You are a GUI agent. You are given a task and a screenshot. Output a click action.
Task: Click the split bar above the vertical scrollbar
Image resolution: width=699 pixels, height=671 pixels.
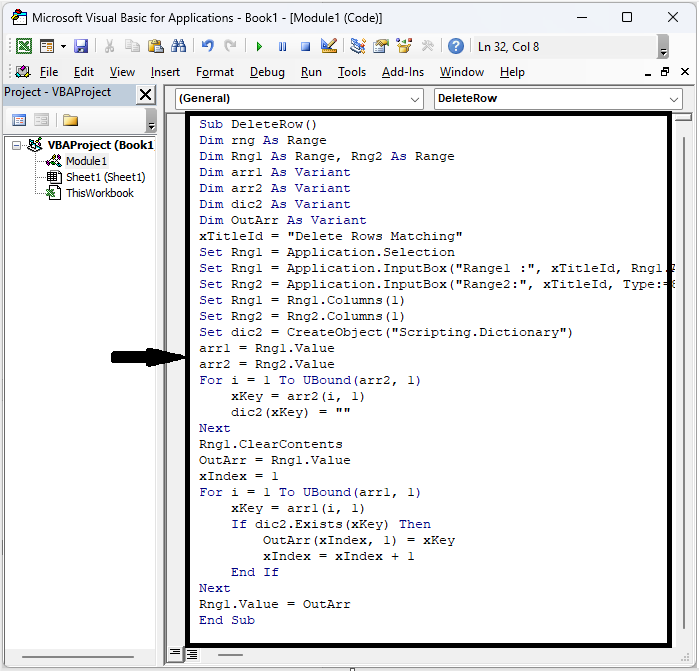coord(683,118)
